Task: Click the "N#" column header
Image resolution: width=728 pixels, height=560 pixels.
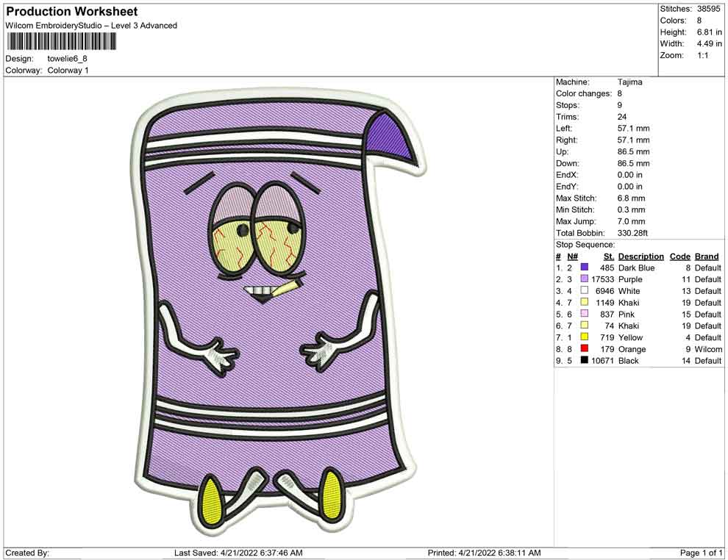Action: pos(572,256)
